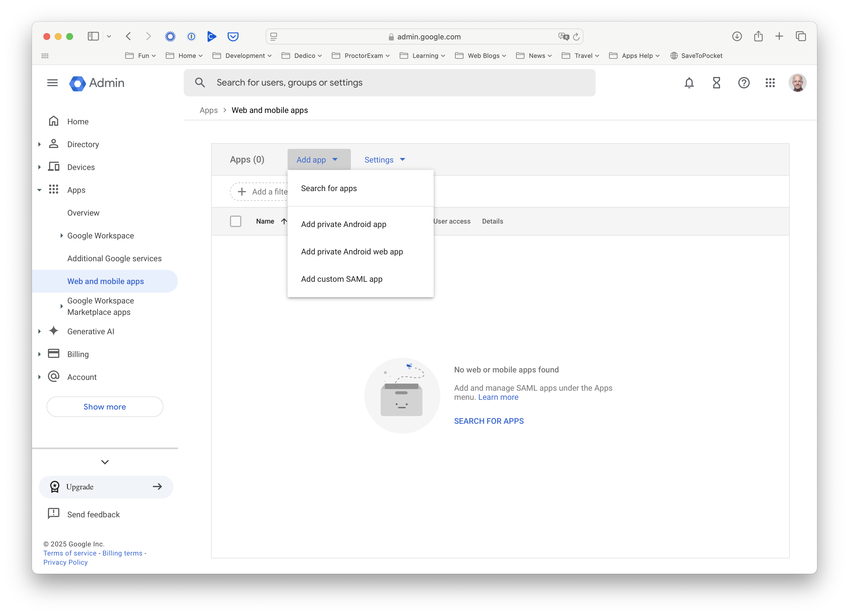Expand the Billing section
The image size is (849, 616).
[x=39, y=354]
